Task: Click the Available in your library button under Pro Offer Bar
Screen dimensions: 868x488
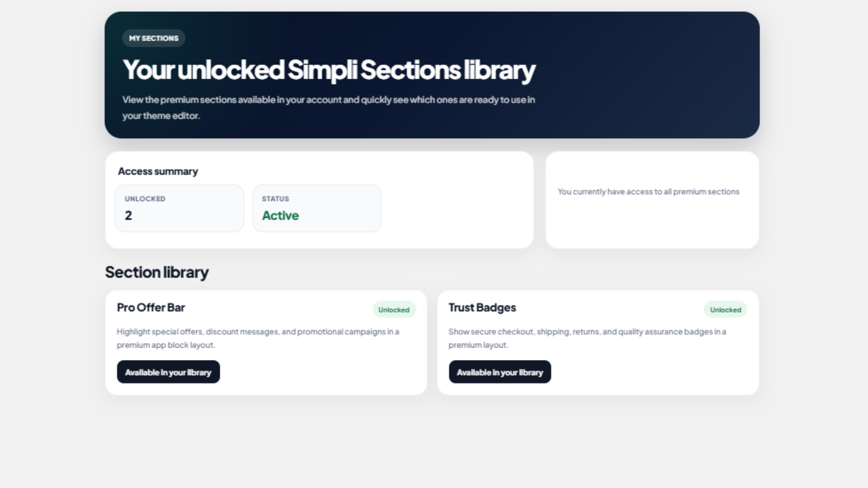Action: [168, 371]
